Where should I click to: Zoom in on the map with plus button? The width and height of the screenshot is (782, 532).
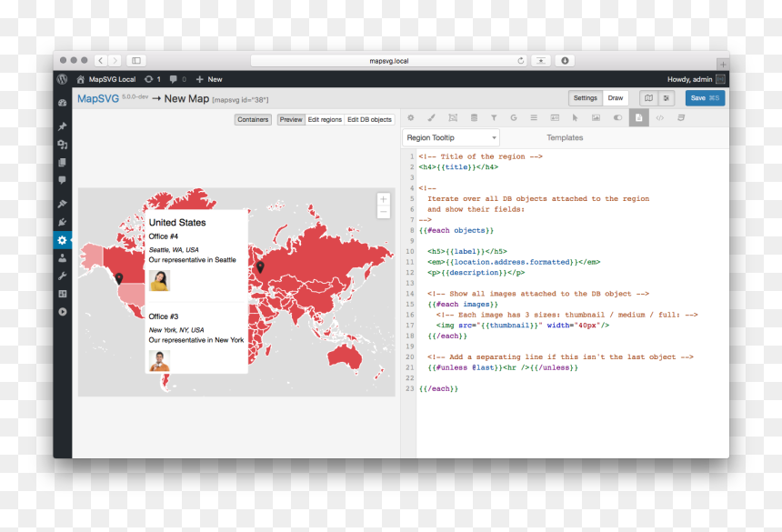pyautogui.click(x=383, y=199)
